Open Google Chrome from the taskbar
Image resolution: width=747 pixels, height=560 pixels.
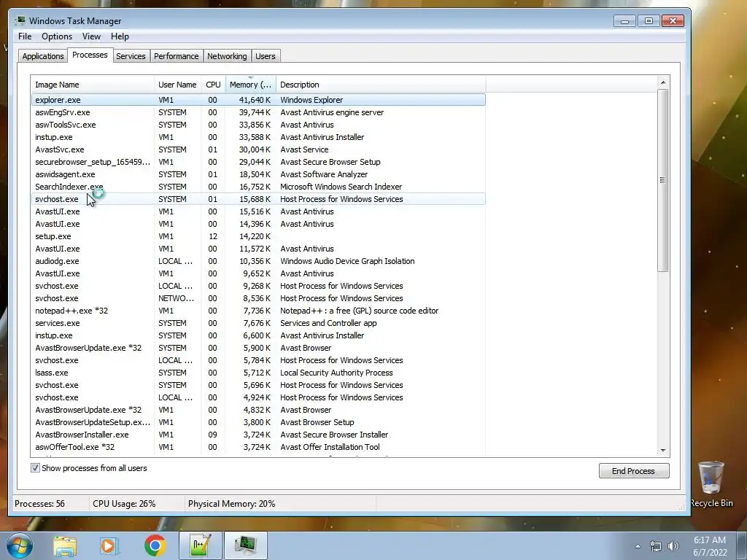[155, 545]
